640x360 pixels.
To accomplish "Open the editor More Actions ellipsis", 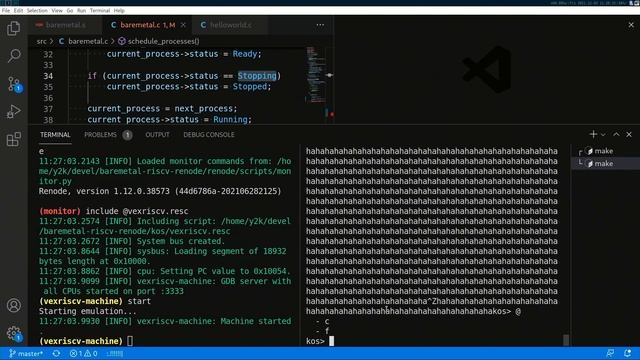I will 320,25.
